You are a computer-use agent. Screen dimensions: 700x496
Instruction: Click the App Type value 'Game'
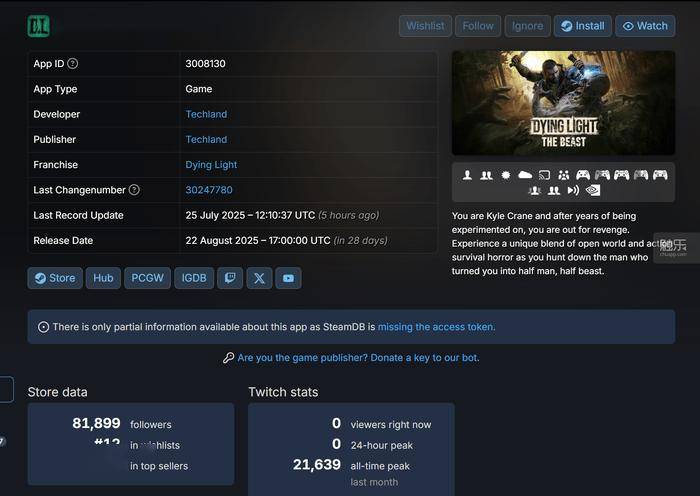click(x=199, y=89)
